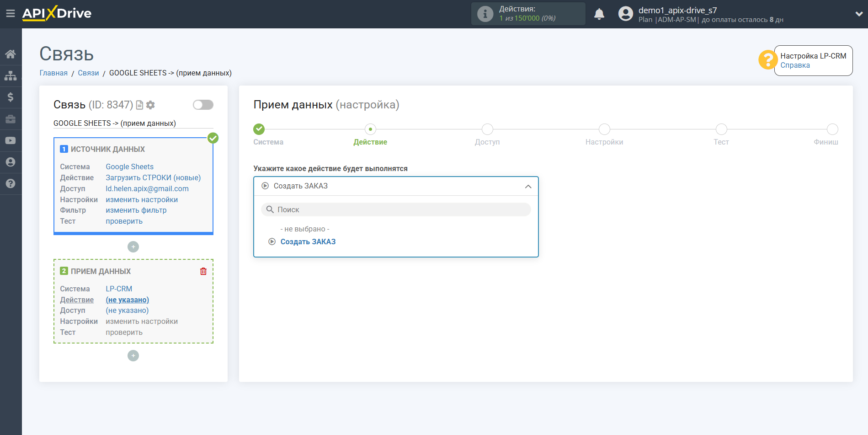Select the '- не выбрано -' option
The width and height of the screenshot is (868, 435).
coord(304,229)
